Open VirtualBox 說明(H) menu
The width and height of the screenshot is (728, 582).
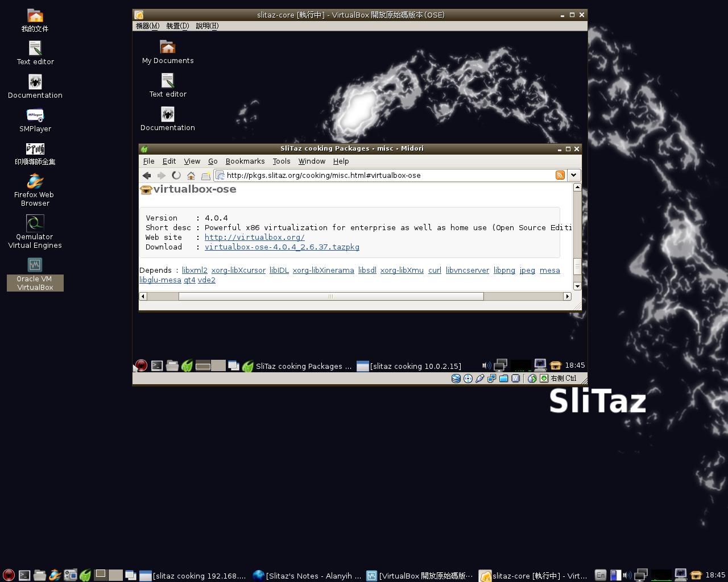pos(207,26)
